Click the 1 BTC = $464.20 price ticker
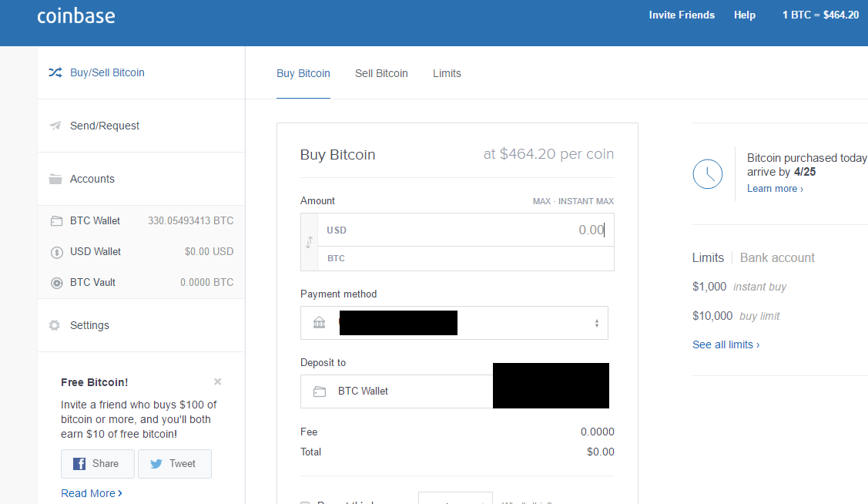This screenshot has height=504, width=868. (820, 15)
